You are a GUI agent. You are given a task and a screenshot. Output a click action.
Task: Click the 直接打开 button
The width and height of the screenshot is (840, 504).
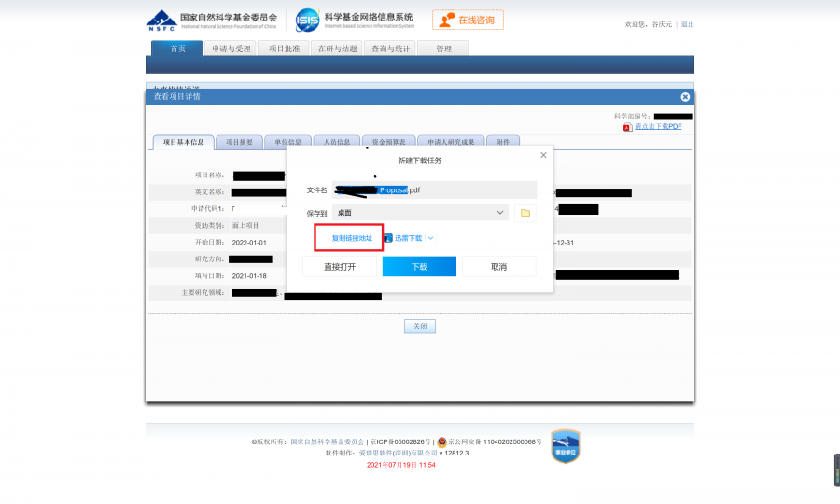click(x=340, y=267)
